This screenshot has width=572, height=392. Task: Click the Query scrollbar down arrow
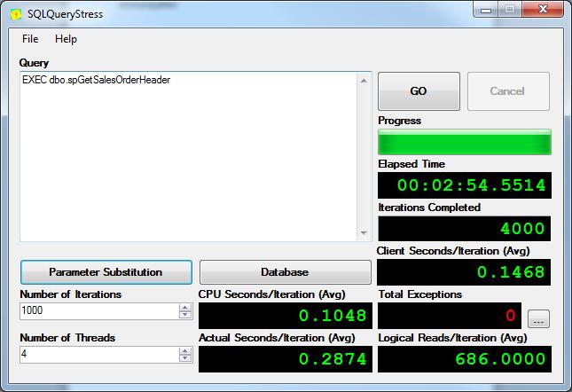pos(364,232)
